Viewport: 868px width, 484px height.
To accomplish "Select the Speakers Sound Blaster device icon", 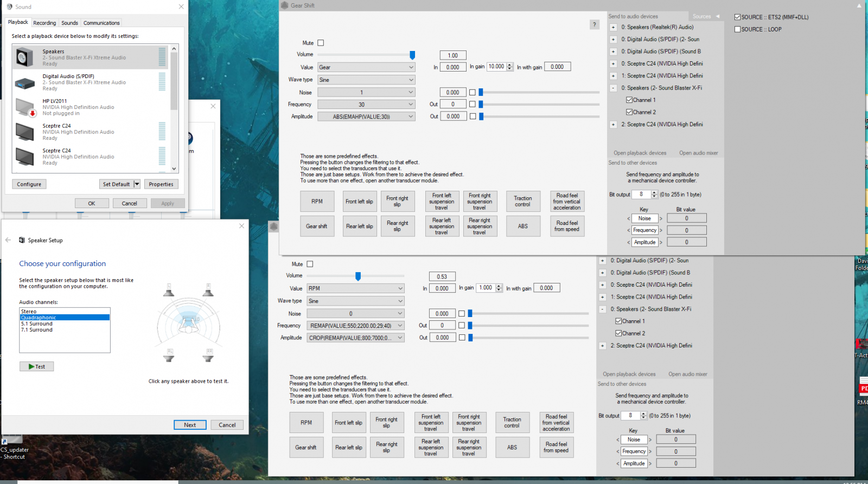I will (25, 57).
